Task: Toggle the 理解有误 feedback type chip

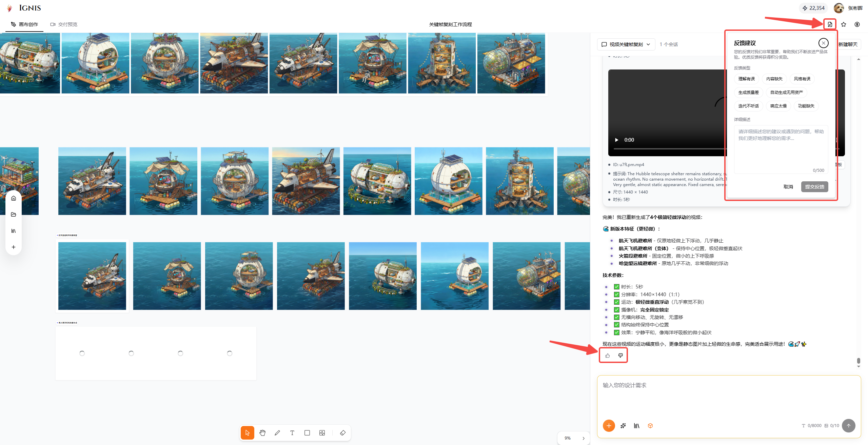Action: [x=747, y=79]
